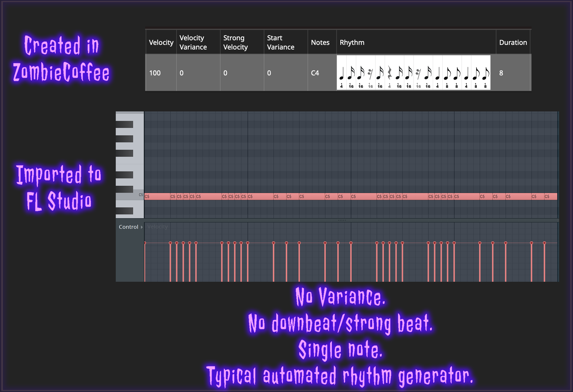The height and width of the screenshot is (392, 573).
Task: Click the Start Variance column header
Action: coord(286,42)
